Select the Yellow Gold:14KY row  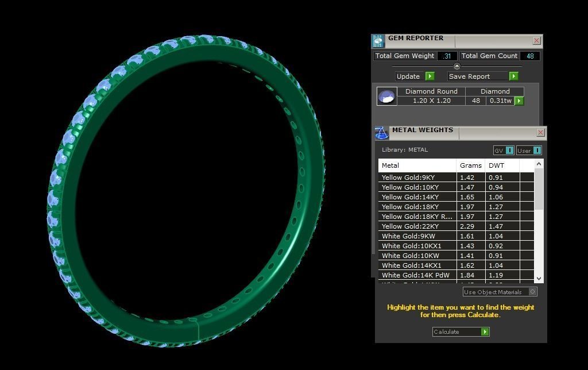pyautogui.click(x=456, y=196)
